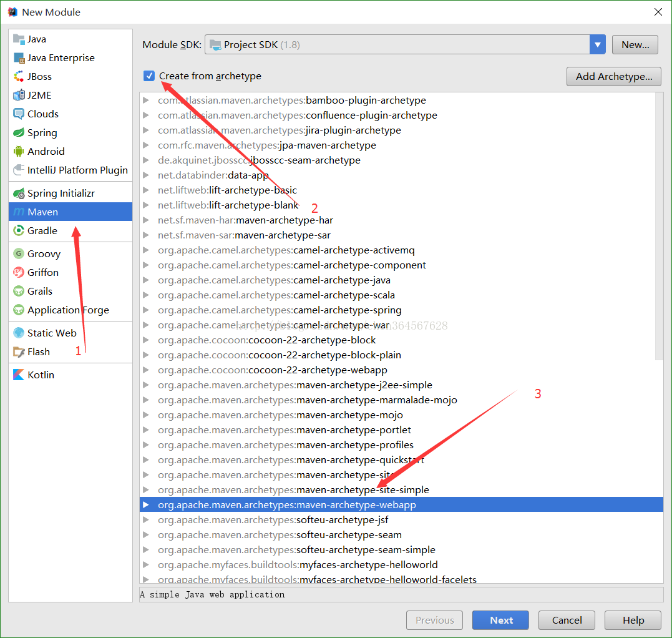Click the J2ME phone icon
This screenshot has width=672, height=638.
tap(19, 95)
